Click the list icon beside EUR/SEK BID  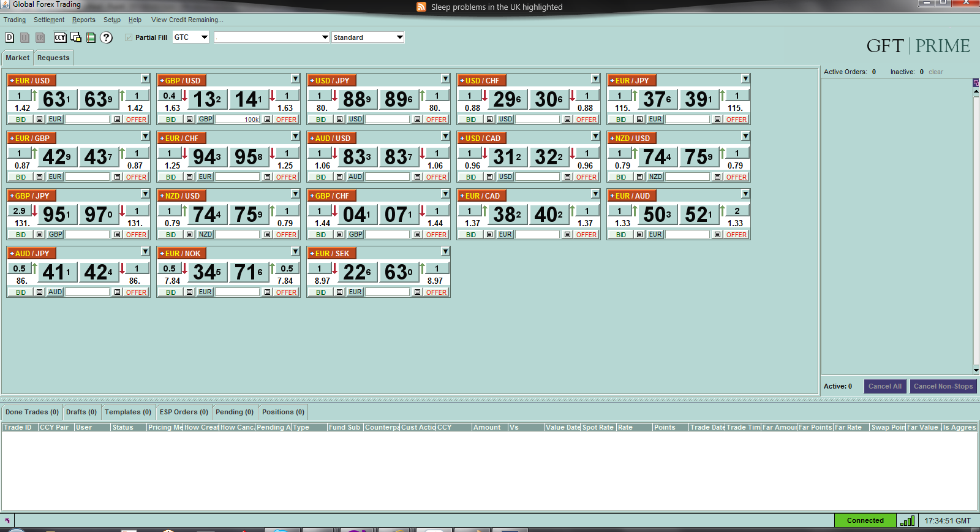coord(339,292)
